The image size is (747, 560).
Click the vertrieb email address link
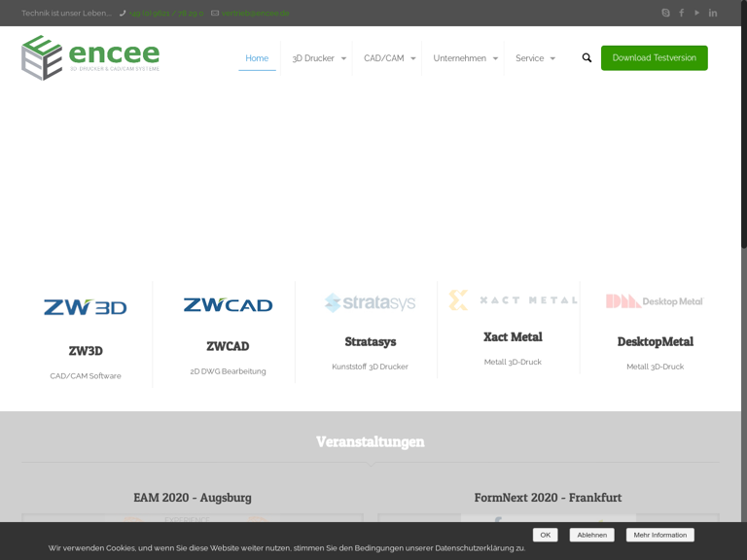tap(255, 13)
